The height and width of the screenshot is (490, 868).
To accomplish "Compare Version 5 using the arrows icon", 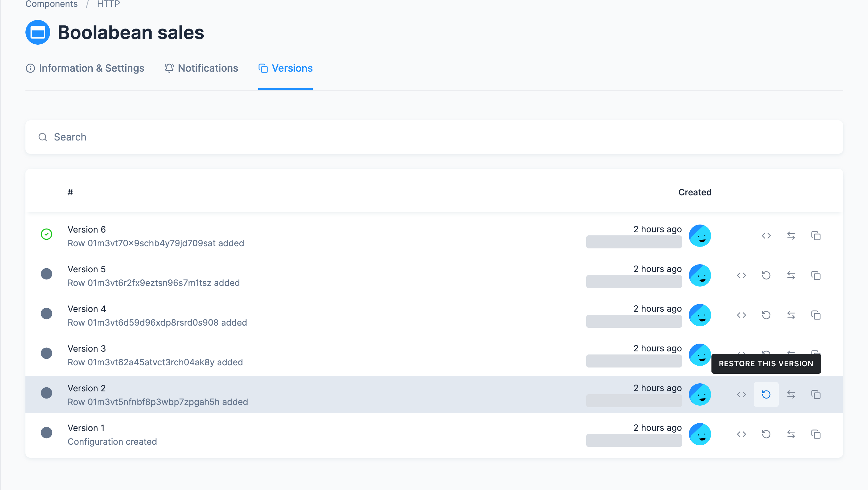I will pos(791,275).
